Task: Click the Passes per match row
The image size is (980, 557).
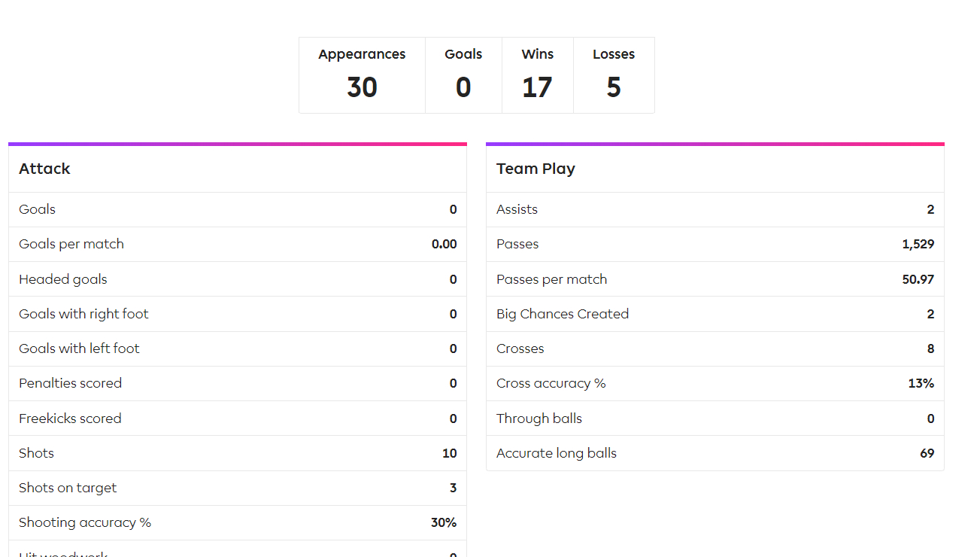Action: (x=715, y=279)
